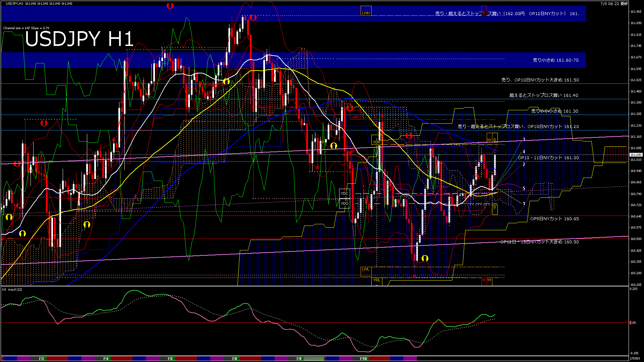Screen dimensions: 644x362
Task: Select the 7/8 date marker on time axis
Action: 234,359
